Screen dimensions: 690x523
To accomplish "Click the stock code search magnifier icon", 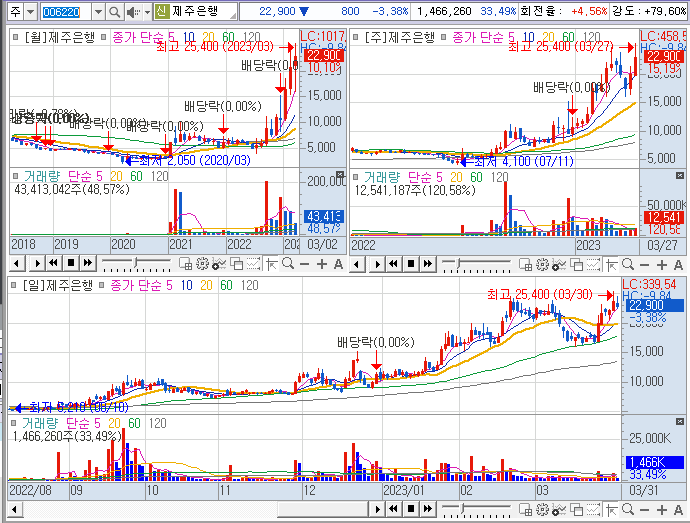I will point(114,12).
